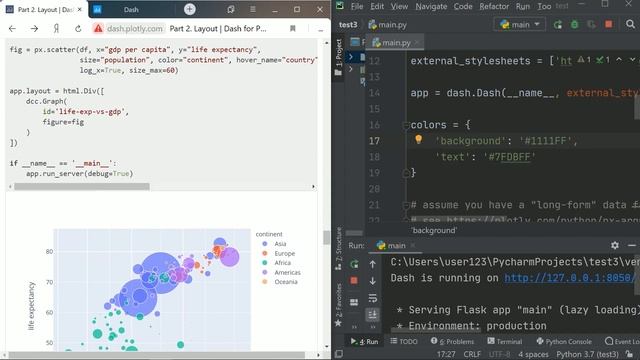Click the warnings count inspection indicator
This screenshot has width=640, height=360.
coord(584,60)
